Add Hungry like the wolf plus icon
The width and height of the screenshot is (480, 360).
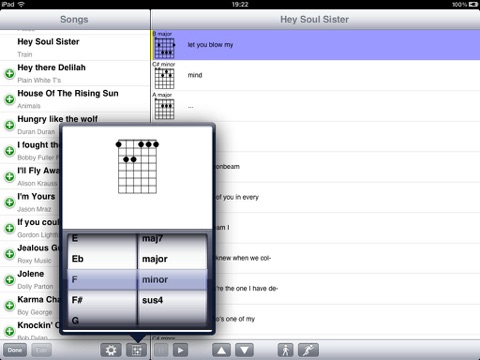click(10, 125)
